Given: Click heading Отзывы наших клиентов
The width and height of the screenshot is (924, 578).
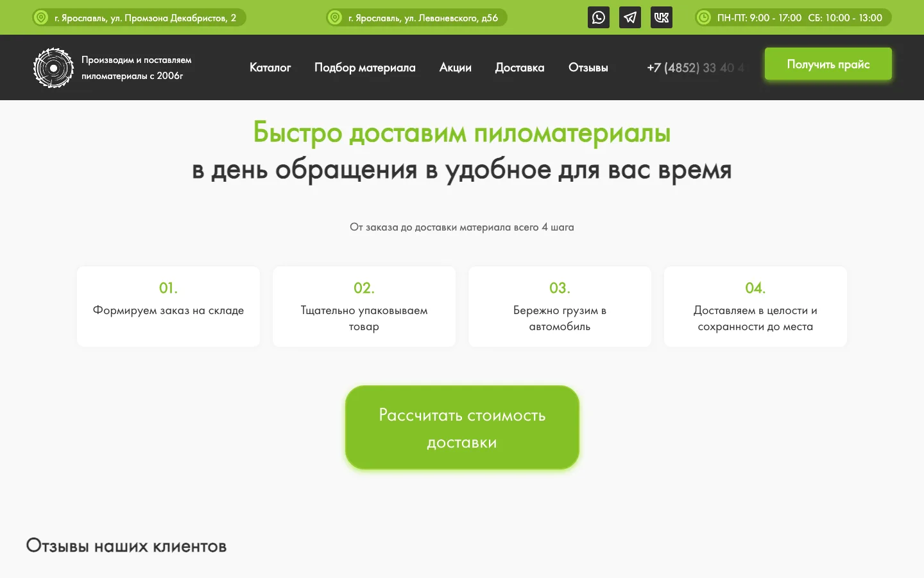Looking at the screenshot, I should (126, 546).
